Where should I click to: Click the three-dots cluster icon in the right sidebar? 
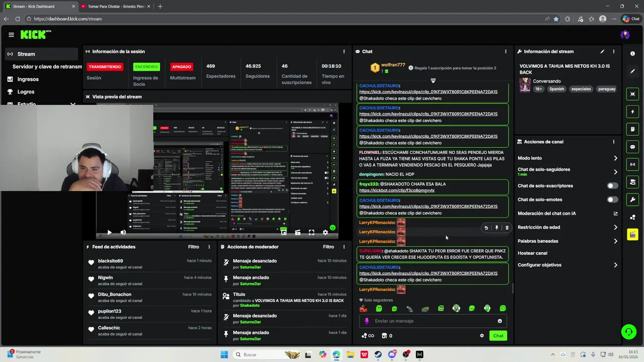tap(632, 217)
